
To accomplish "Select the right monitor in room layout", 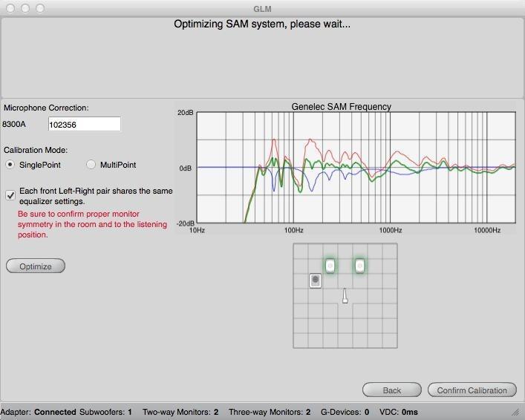I will click(359, 266).
